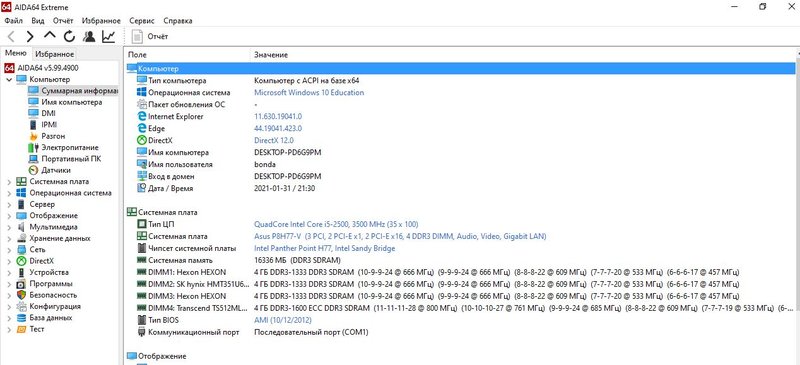Click the DirectX row Xbox icon
The height and width of the screenshot is (365, 800).
pyautogui.click(x=142, y=140)
